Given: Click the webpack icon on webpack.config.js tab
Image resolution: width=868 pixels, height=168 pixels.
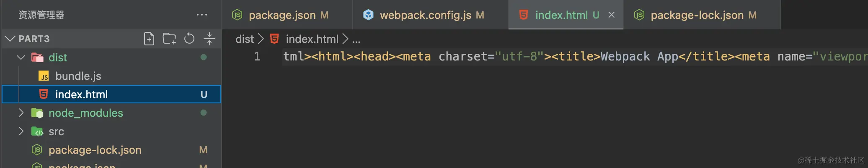Looking at the screenshot, I should 368,15.
